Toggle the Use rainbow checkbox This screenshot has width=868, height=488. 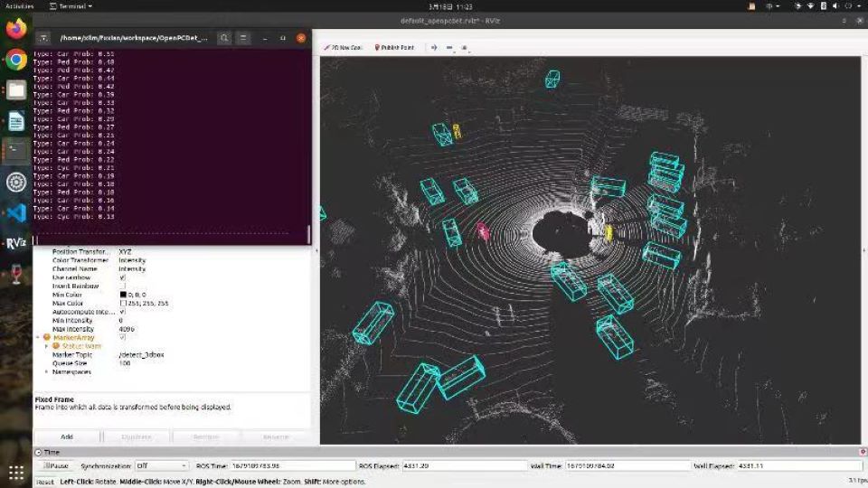tap(123, 277)
